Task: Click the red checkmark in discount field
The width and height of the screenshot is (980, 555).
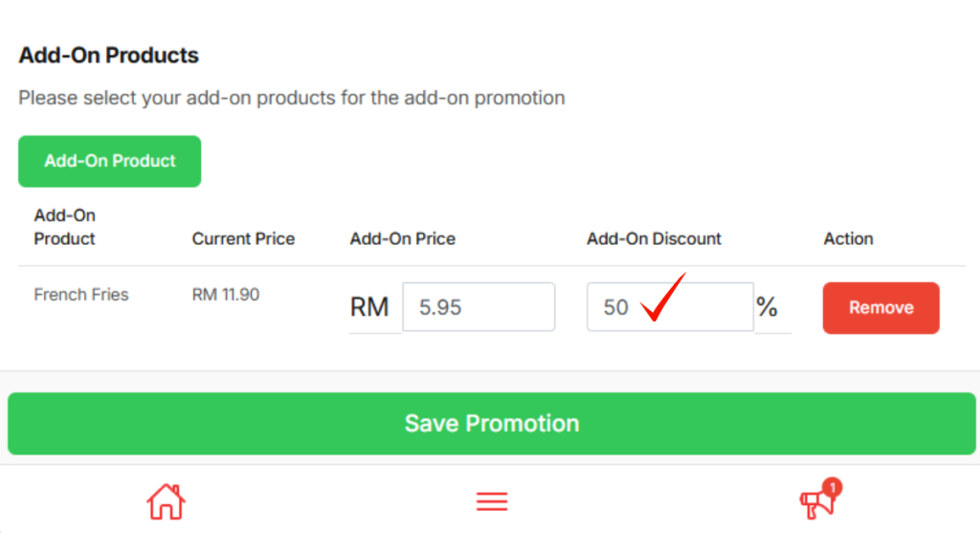Action: 663,299
